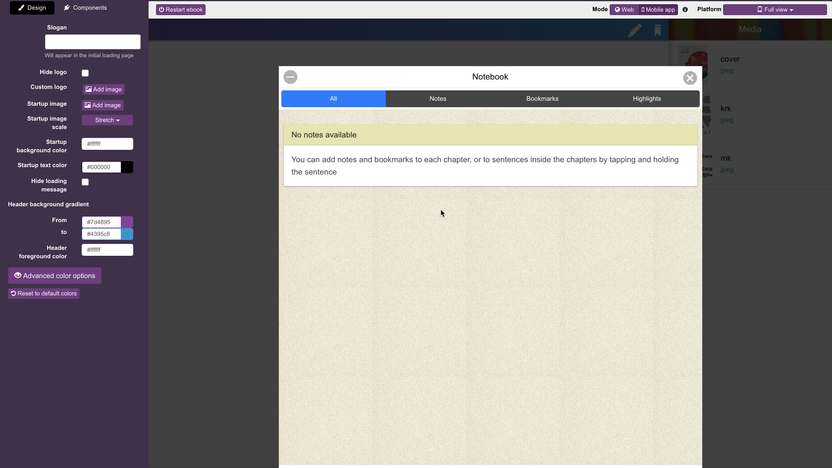This screenshot has height=468, width=832.
Task: Open Advanced color options
Action: pyautogui.click(x=55, y=276)
